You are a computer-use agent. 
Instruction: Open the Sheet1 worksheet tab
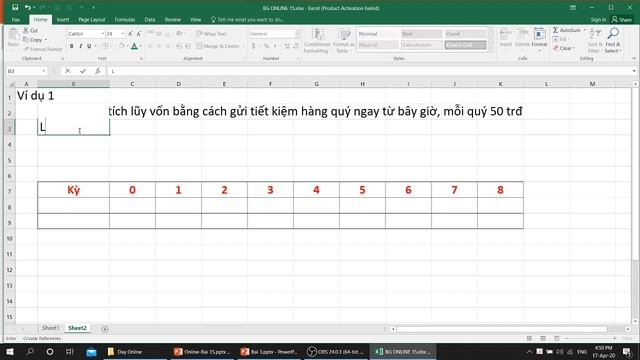tap(50, 328)
